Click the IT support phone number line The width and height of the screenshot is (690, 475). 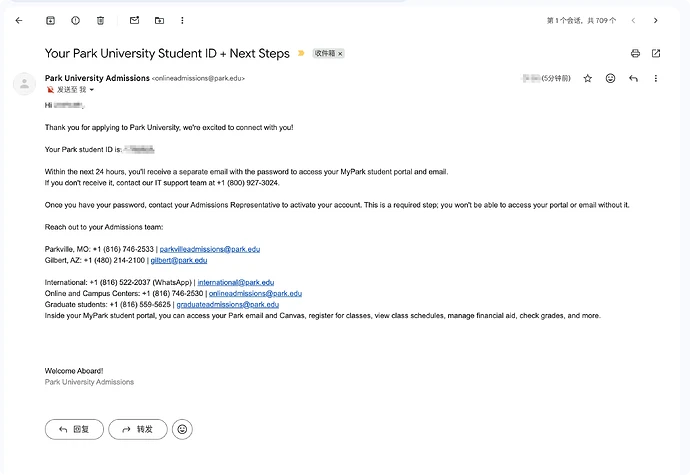(x=162, y=183)
